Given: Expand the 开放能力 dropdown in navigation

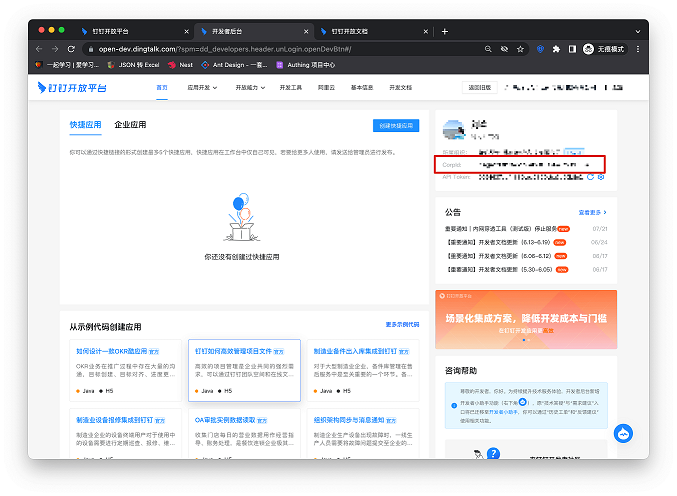Looking at the screenshot, I should pos(250,88).
